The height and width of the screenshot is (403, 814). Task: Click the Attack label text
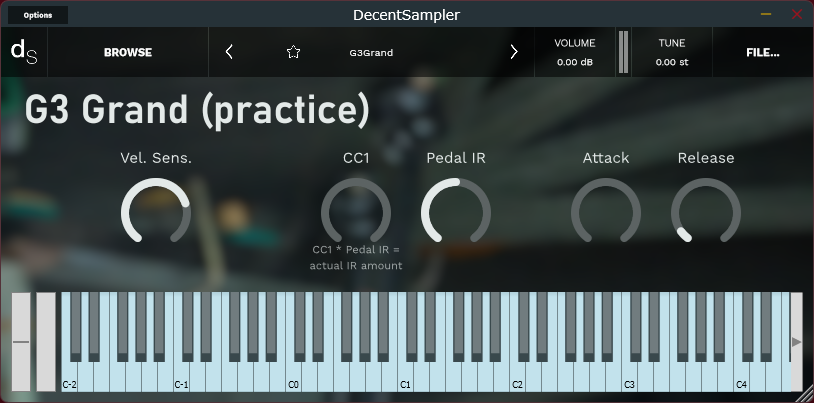pos(606,158)
